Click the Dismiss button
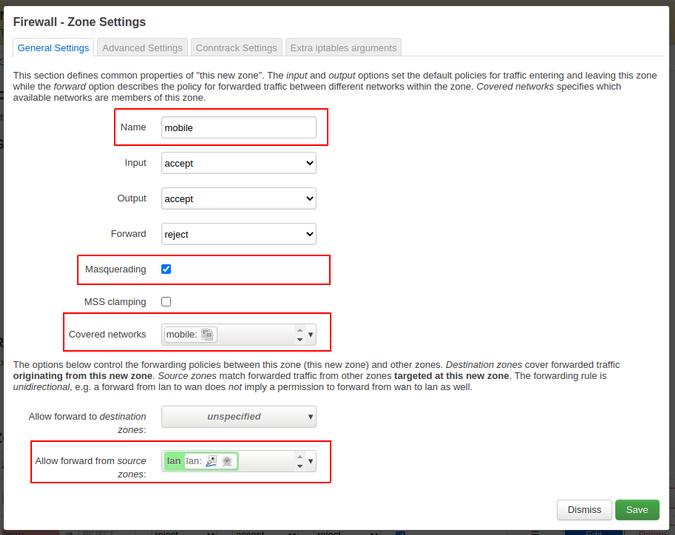This screenshot has width=675, height=535. 584,510
